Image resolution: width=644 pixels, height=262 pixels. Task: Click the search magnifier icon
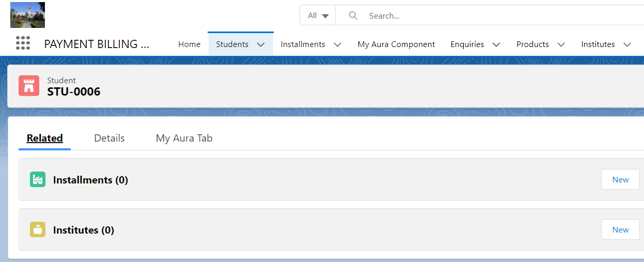[x=353, y=16]
